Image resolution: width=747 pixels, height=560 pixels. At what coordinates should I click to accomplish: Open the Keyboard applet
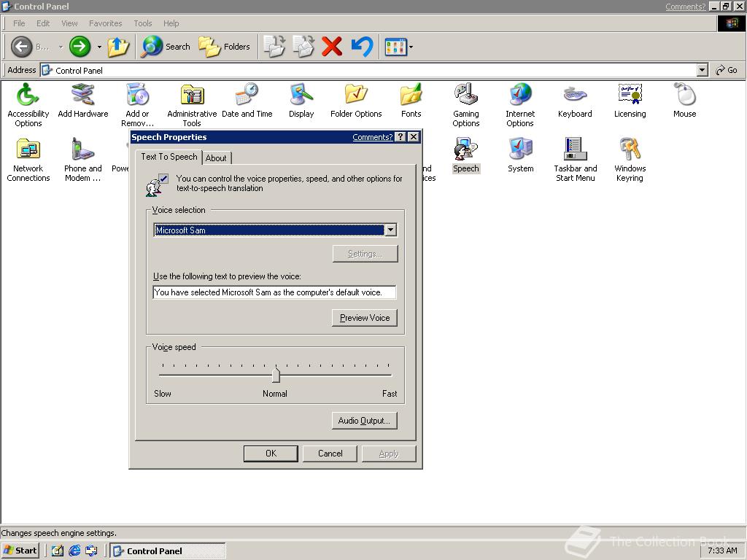[x=575, y=101]
